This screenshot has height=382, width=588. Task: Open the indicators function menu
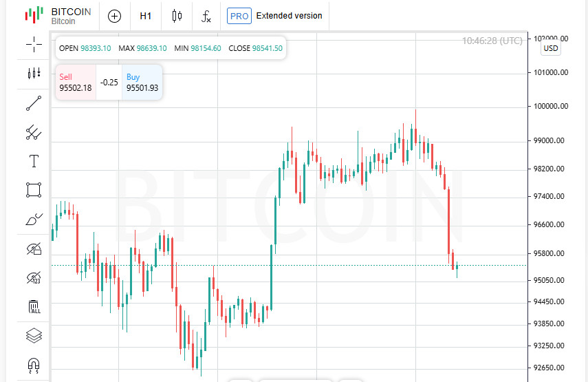[206, 16]
